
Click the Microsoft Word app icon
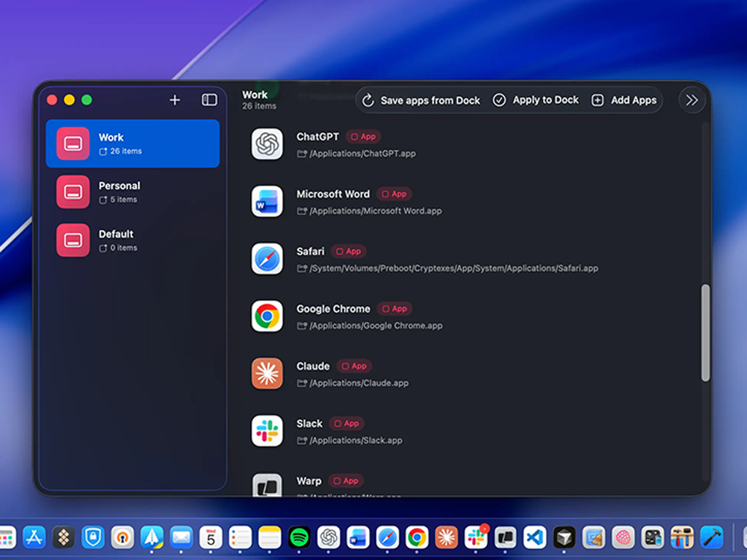[267, 202]
